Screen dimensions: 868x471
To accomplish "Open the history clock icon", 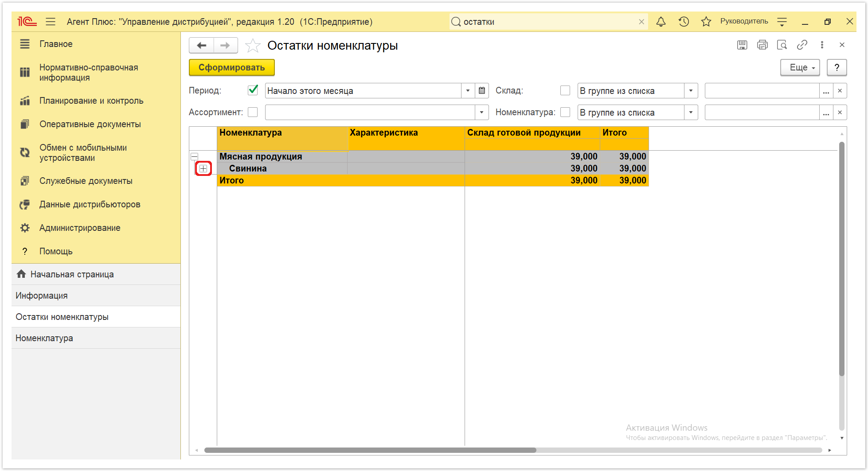I will (x=684, y=21).
